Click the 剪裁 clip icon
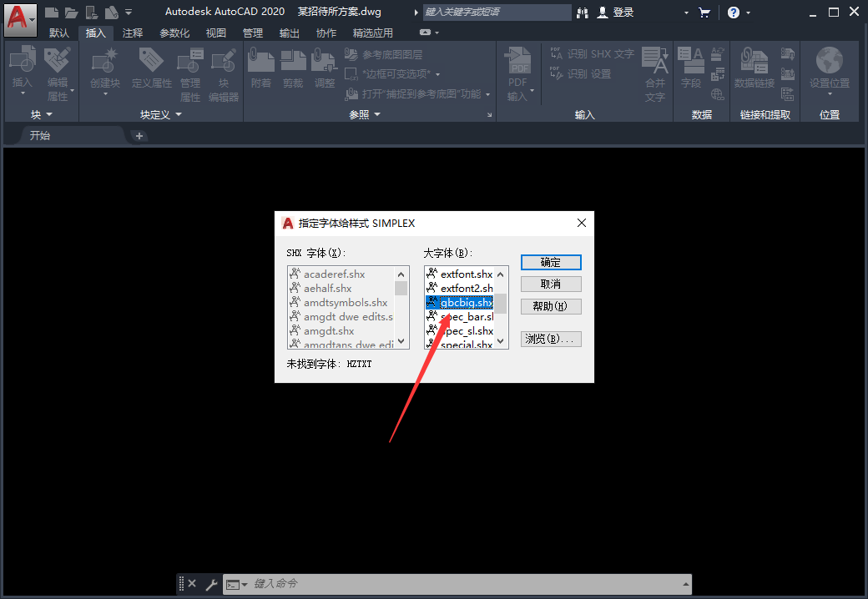 (293, 60)
